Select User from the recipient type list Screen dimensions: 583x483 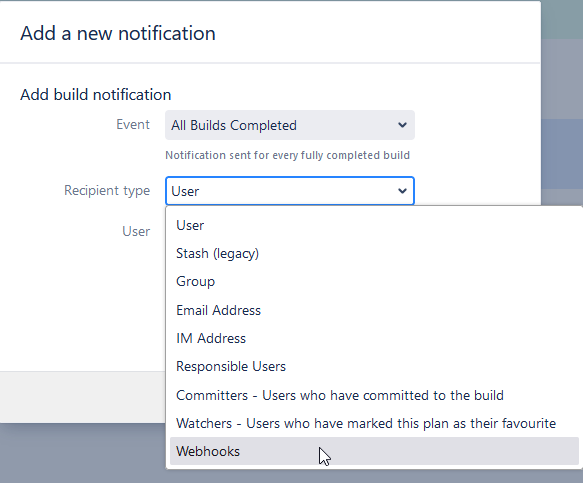pos(374,225)
